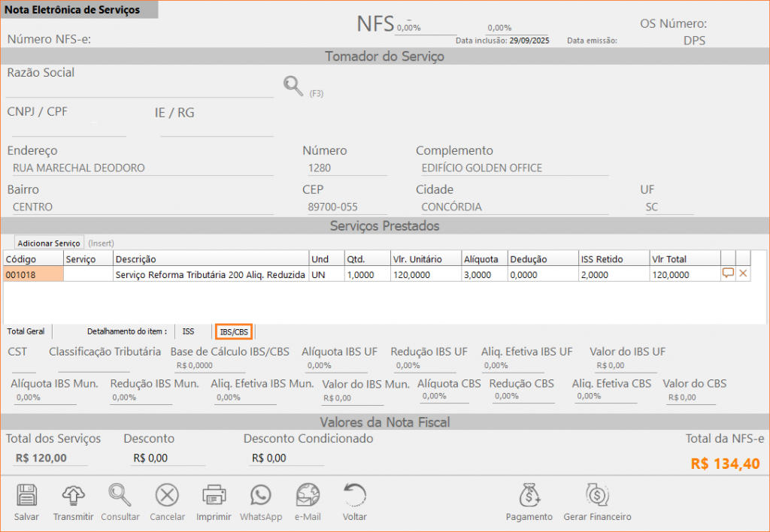Click the Salvar floppy disk icon

coord(26,496)
